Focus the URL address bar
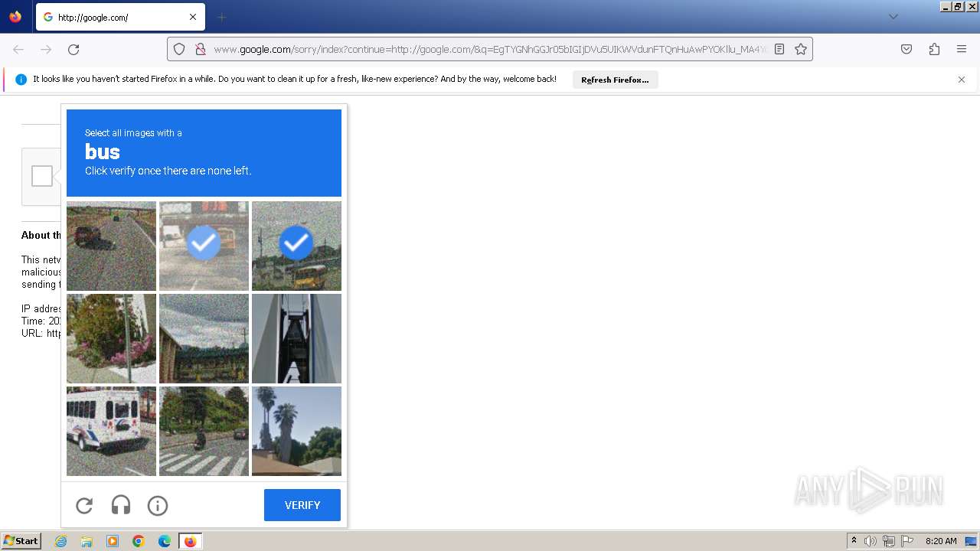This screenshot has height=551, width=980. [x=490, y=49]
